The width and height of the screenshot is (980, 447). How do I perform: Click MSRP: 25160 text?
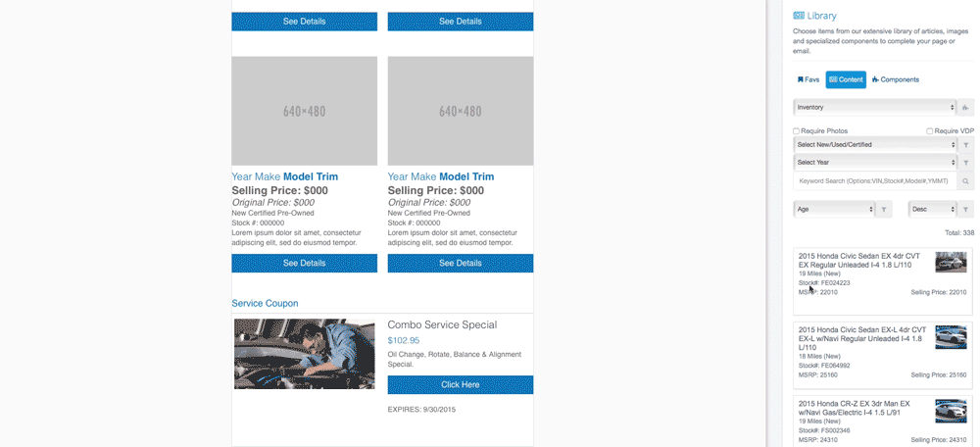[x=818, y=375]
